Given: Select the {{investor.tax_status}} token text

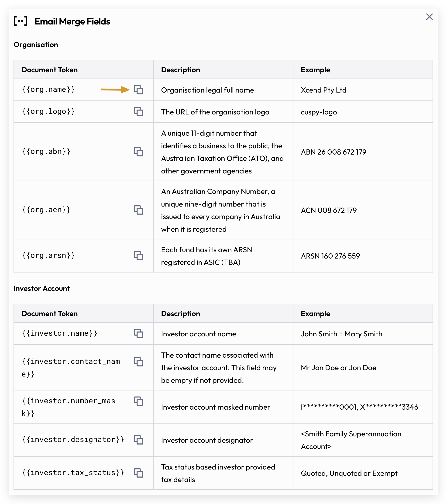Looking at the screenshot, I should 73,473.
